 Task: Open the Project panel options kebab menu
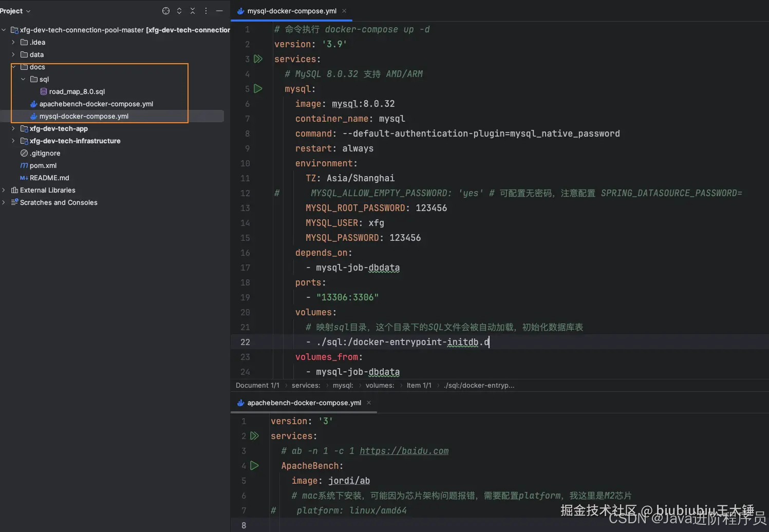coord(205,10)
